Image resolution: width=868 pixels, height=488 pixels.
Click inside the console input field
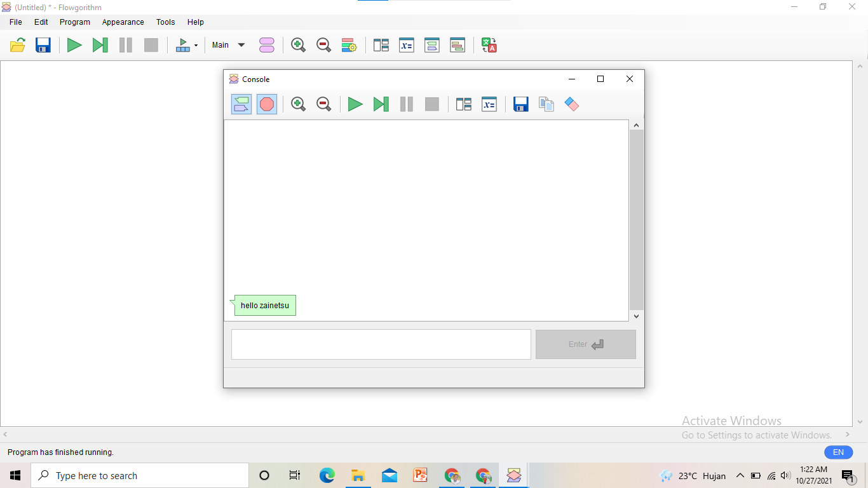(x=381, y=344)
